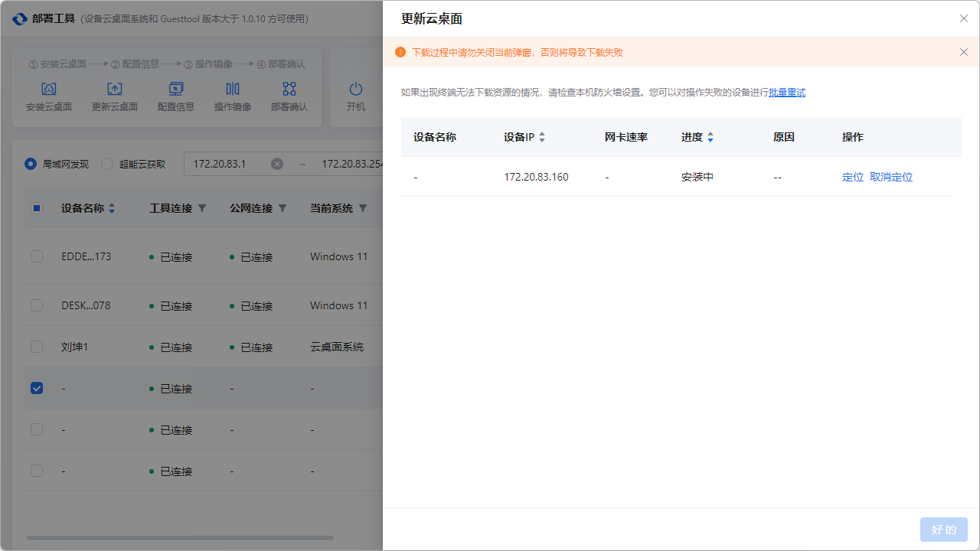Click the 好的 button
Viewport: 980px width, 551px height.
coord(944,530)
